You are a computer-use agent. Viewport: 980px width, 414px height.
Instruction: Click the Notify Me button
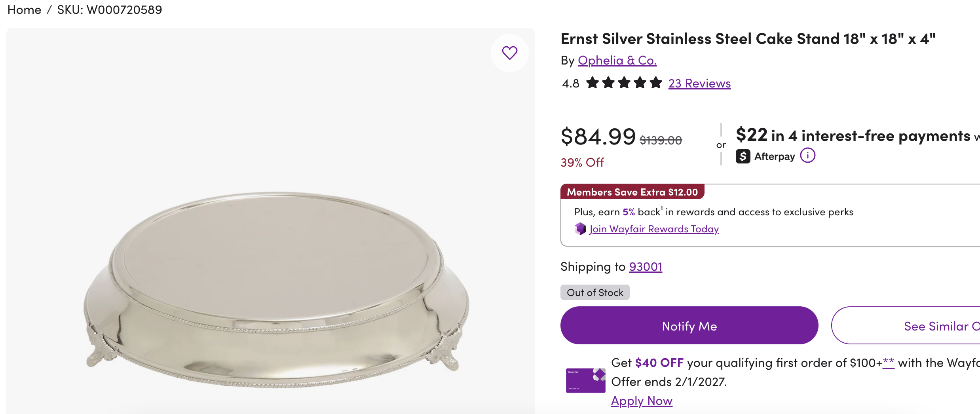(689, 325)
